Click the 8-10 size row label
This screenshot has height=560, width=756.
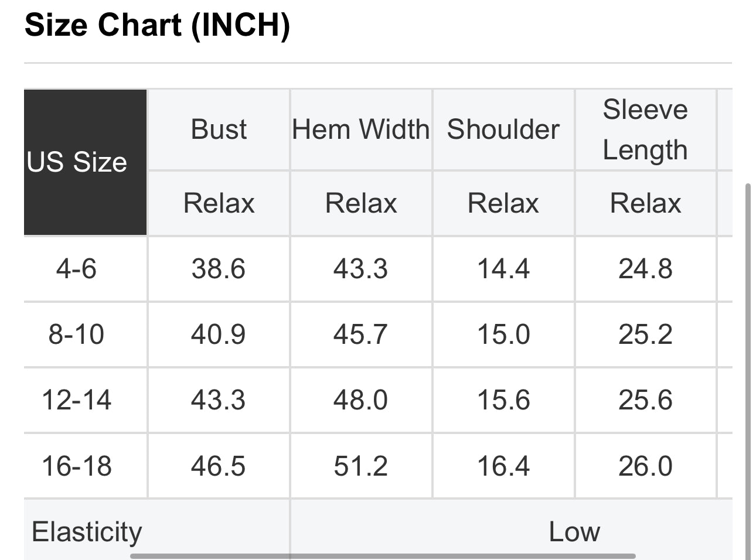coord(77,334)
